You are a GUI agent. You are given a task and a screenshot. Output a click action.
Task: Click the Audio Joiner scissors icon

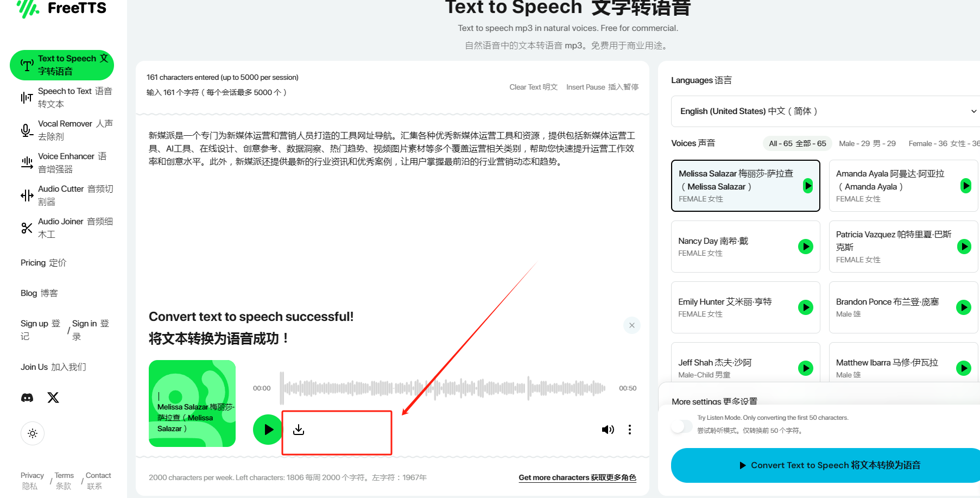27,228
